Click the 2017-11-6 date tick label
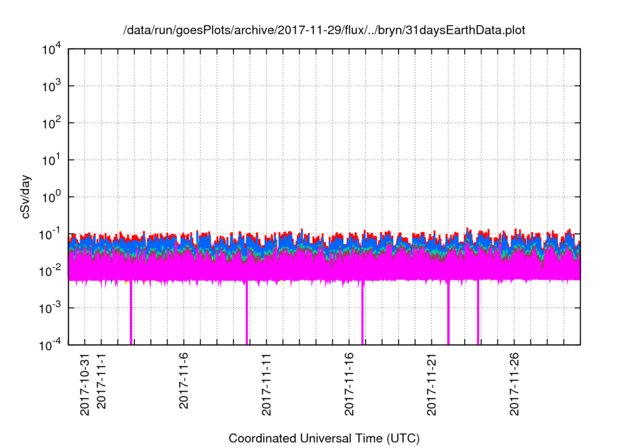The image size is (640, 448). tap(184, 381)
